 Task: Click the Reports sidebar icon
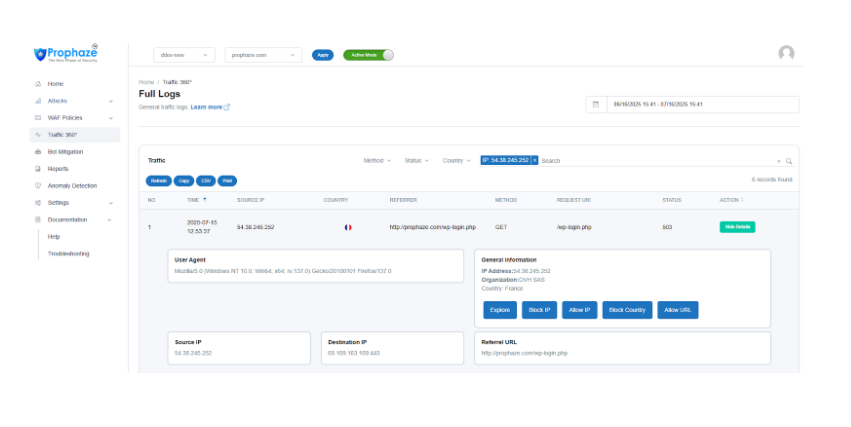point(38,168)
